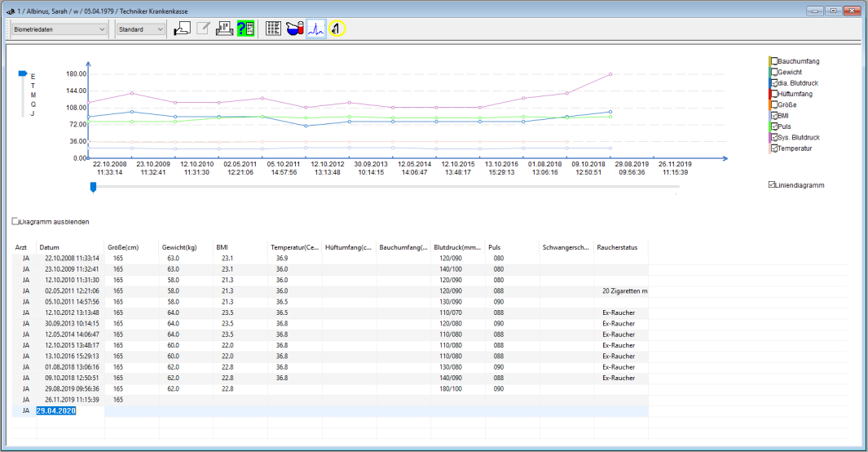
Task: Toggle the Liniendiagramm checkbox
Action: [772, 184]
